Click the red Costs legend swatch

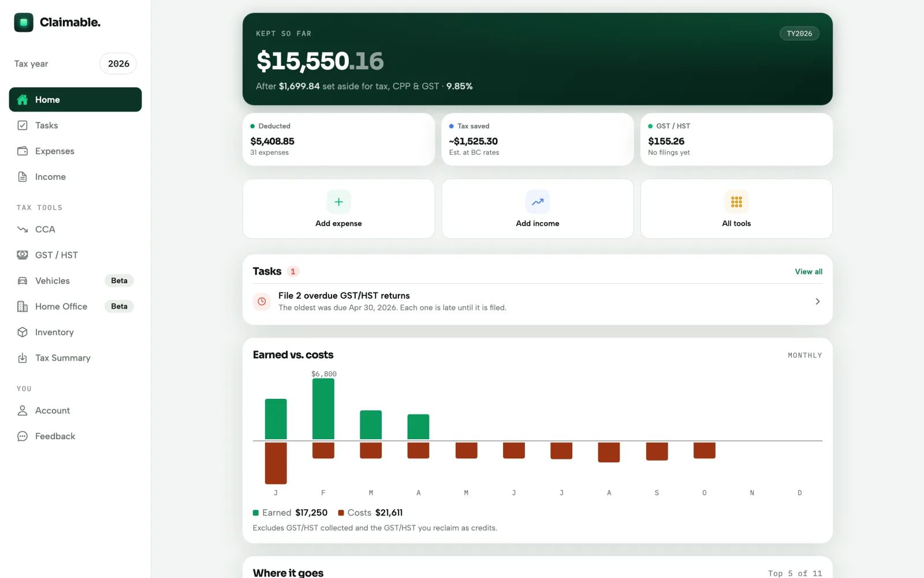coord(341,513)
